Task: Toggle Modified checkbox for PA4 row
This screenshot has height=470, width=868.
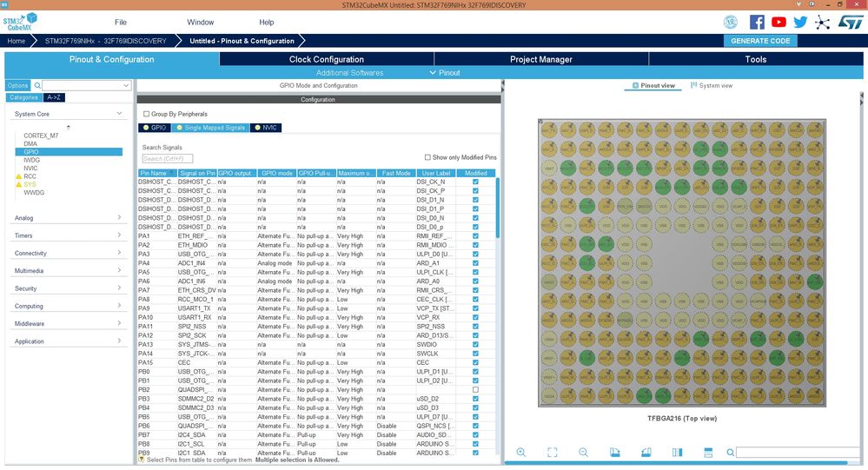Action: [475, 263]
